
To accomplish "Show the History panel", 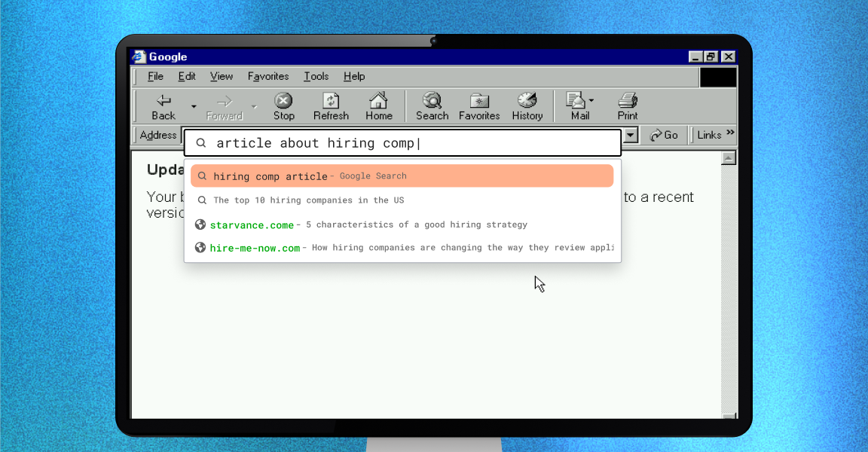I will coord(527,107).
